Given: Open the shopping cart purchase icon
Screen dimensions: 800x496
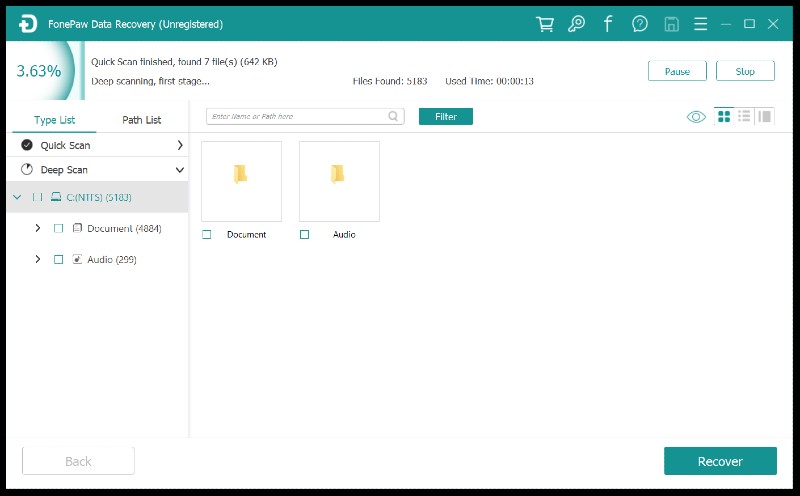Looking at the screenshot, I should [545, 24].
